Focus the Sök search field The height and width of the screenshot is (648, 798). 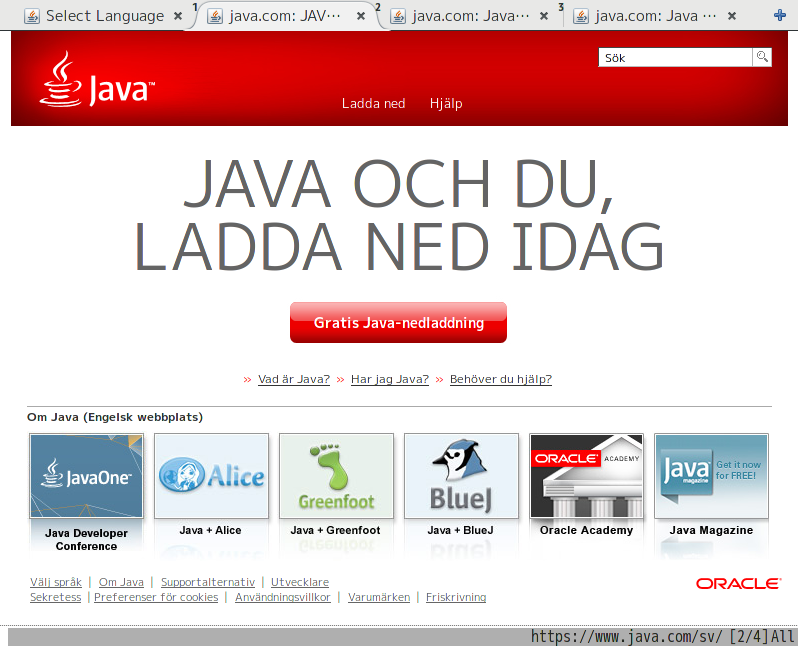[675, 58]
